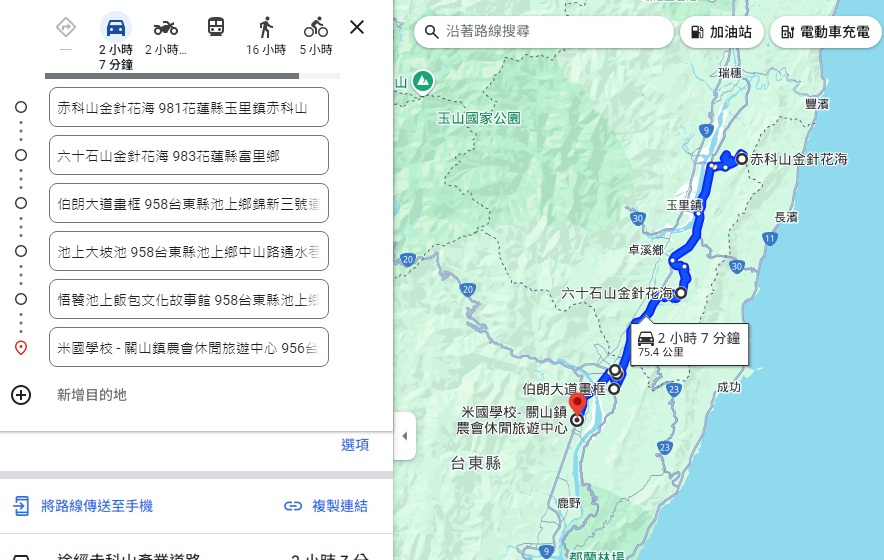The image size is (884, 560).
Task: Click 伯朗大道畫框 waypoint on map
Action: pyautogui.click(x=614, y=389)
